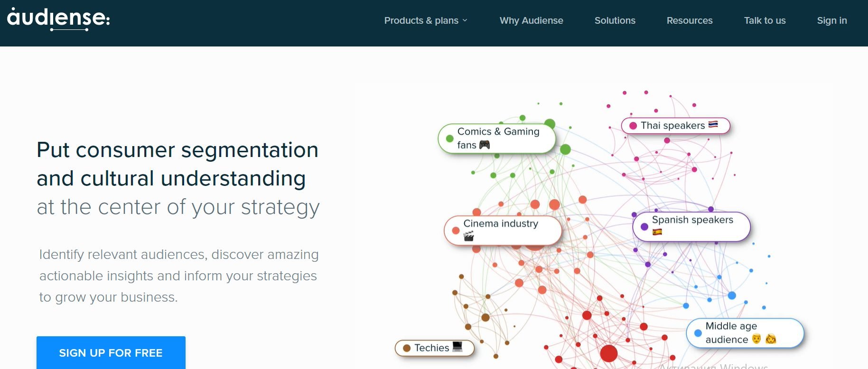Click the game controller icon in Comics & Gaming fans

(x=485, y=145)
